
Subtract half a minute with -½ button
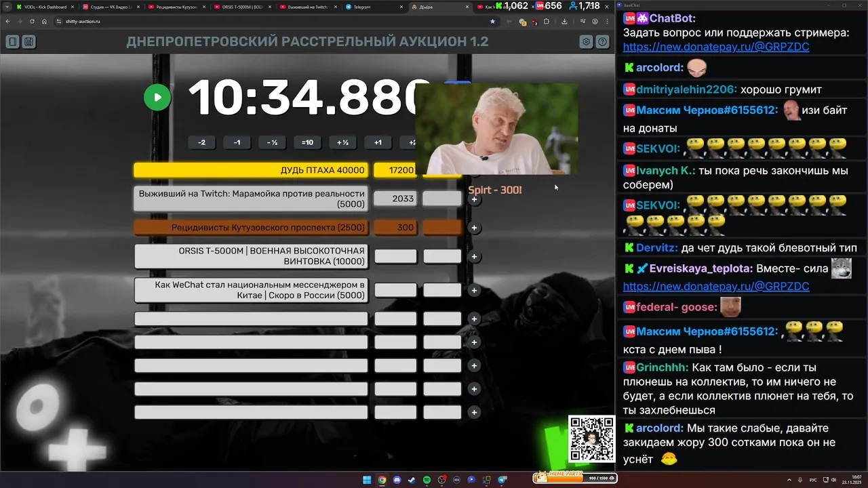coord(272,142)
